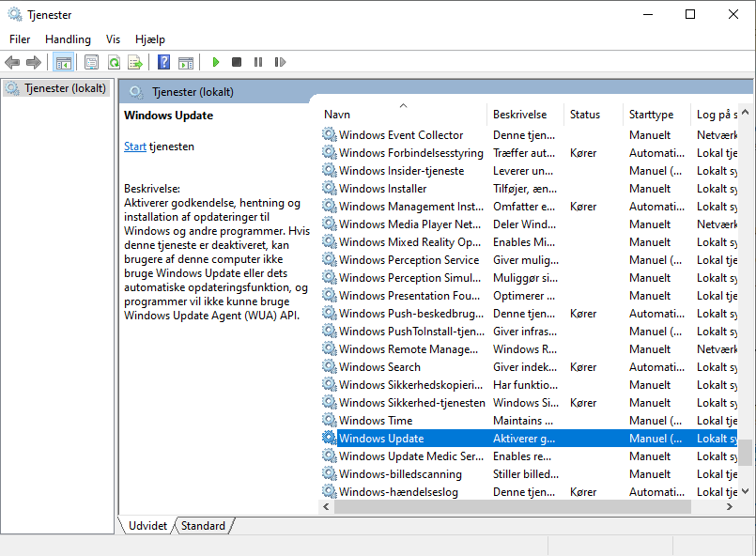Toggle the show/hide console tree icon
Viewport: 756px width, 556px height.
(64, 62)
